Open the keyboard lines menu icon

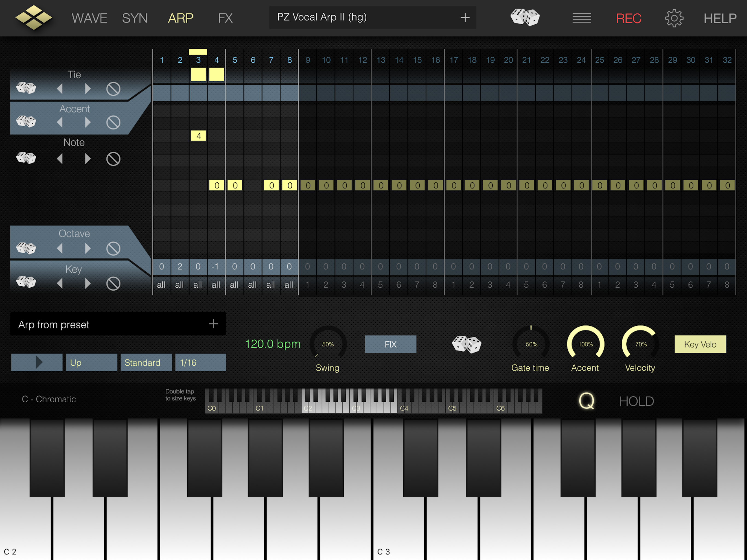581,18
